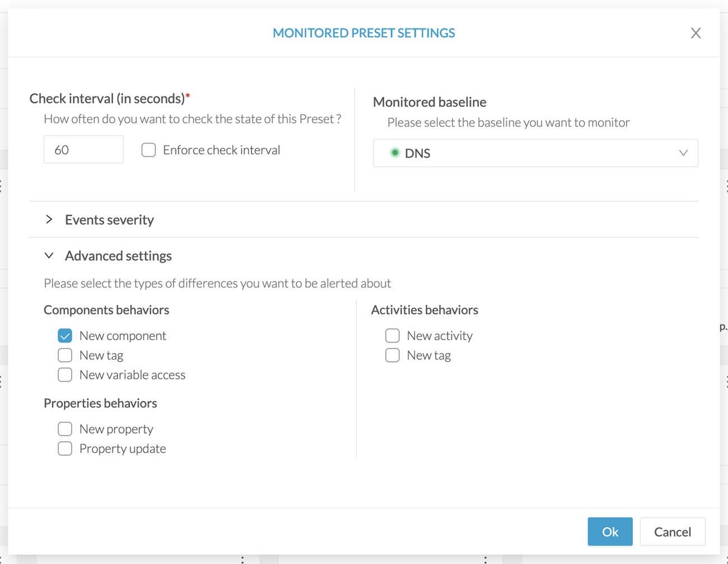728x564 pixels.
Task: Enable the Enforce check interval checkbox
Action: click(148, 150)
